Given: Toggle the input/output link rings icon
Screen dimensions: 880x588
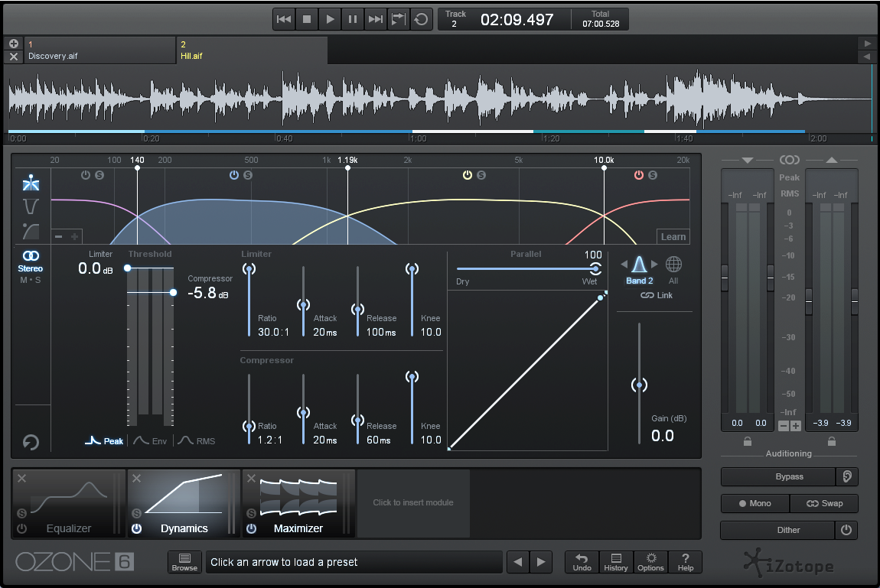Looking at the screenshot, I should (x=789, y=161).
